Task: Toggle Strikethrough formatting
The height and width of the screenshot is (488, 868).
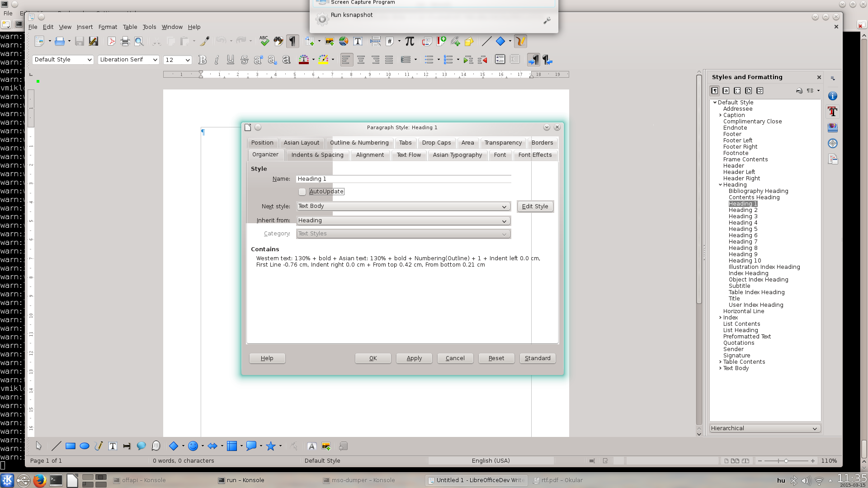Action: tap(245, 60)
